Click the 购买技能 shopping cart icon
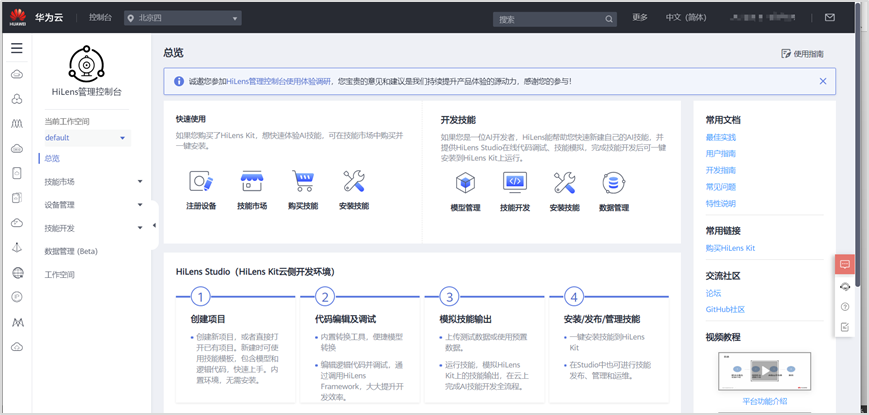Screen dimensions: 869x415 pyautogui.click(x=303, y=181)
